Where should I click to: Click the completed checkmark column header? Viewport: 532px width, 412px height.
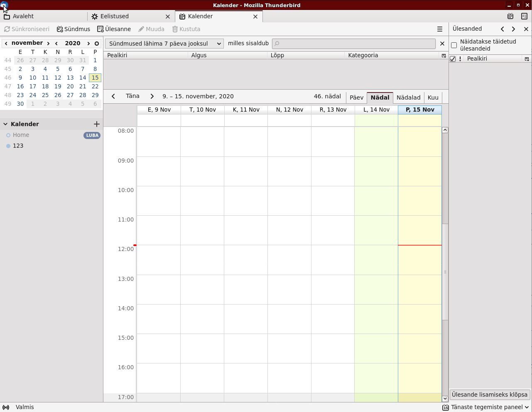(453, 59)
